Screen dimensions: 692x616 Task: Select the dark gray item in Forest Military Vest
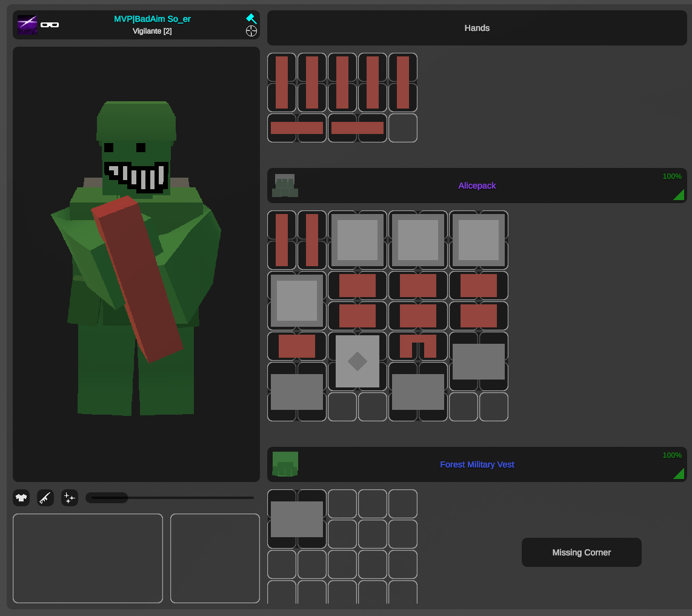coord(296,519)
